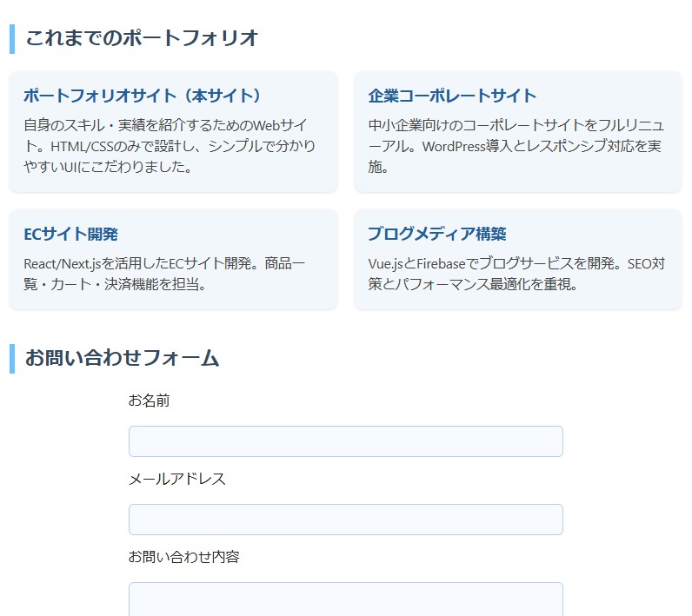This screenshot has width=692, height=616.
Task: Focus the メールアドレス email input field
Action: 345,520
